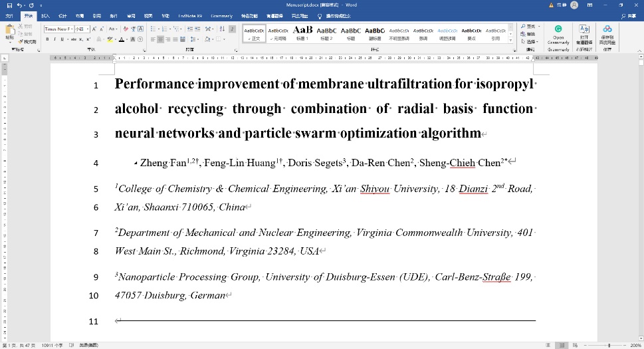Toggle show paragraph marks button

coord(231,29)
